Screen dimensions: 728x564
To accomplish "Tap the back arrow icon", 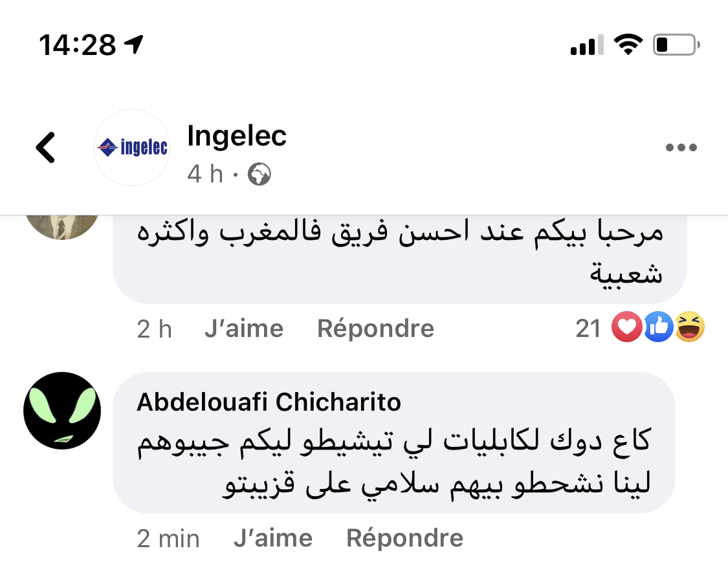I will 45,147.
